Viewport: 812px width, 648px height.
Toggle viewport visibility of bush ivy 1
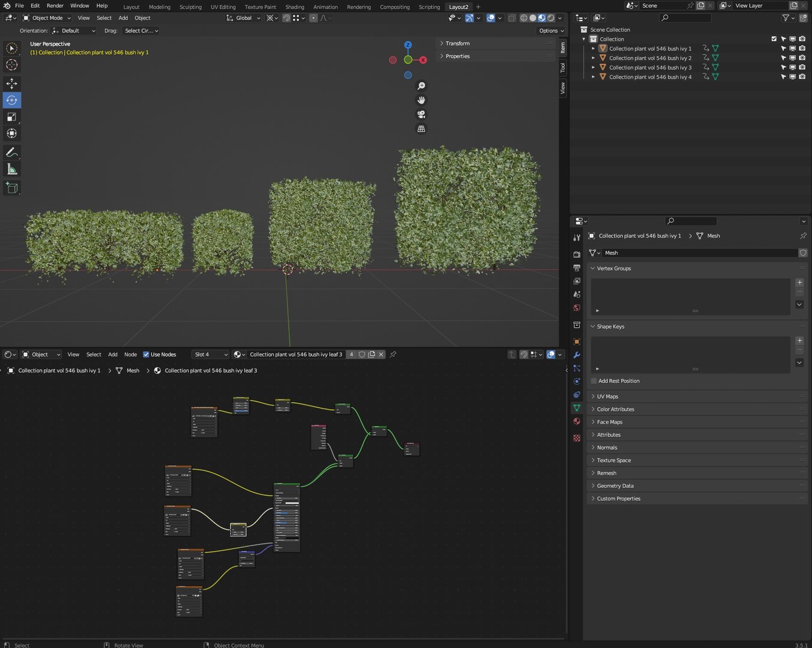[793, 49]
